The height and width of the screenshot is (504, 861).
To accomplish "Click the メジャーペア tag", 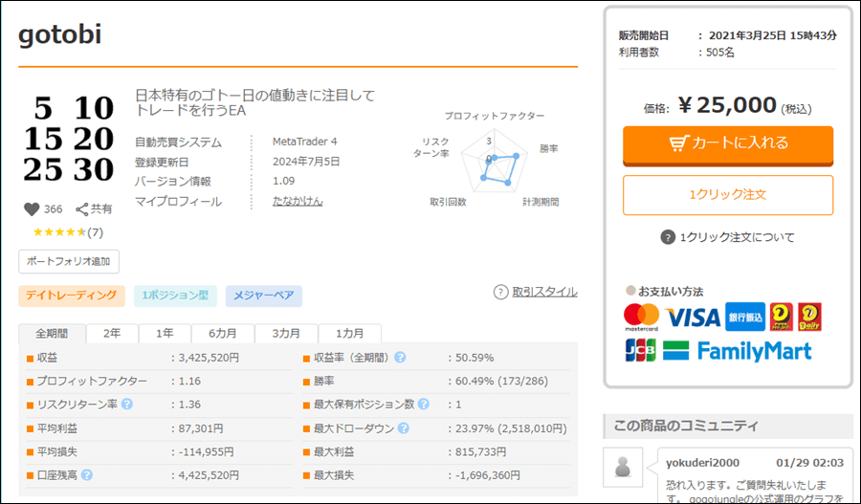I will (264, 296).
